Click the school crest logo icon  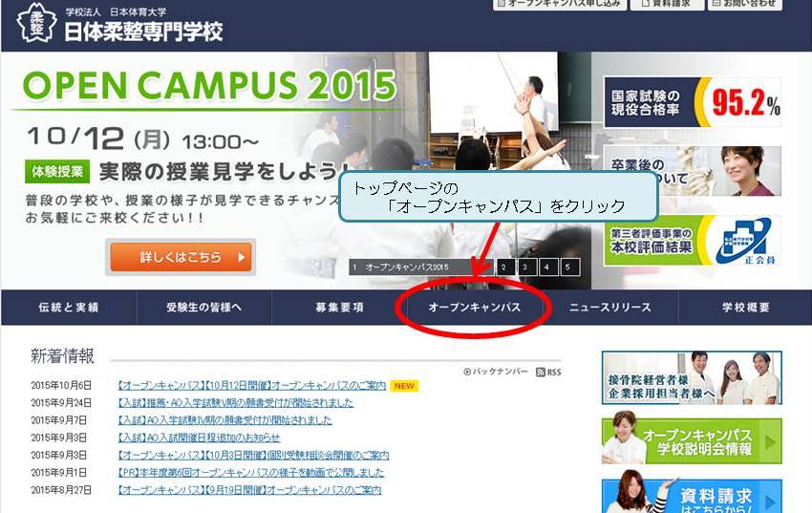pyautogui.click(x=36, y=25)
